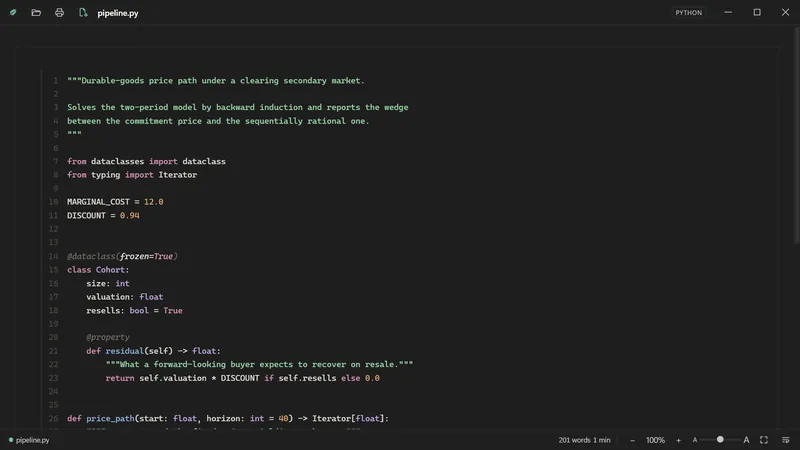The height and width of the screenshot is (450, 800).
Task: Click 'between the commitment price' docstring line
Action: click(218, 121)
